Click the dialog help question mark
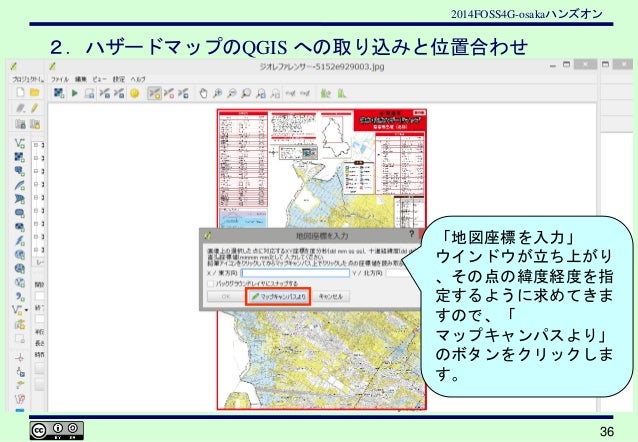 (411, 234)
